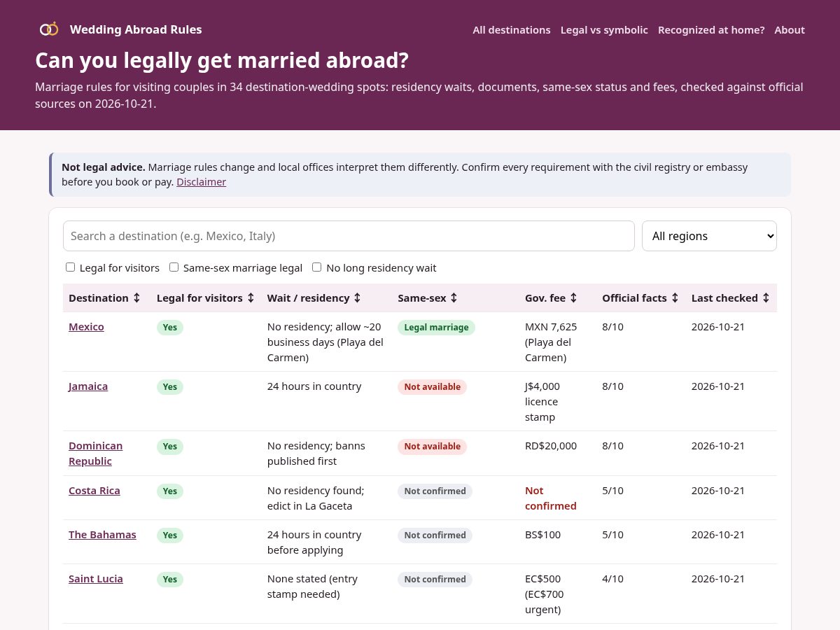Sort by Gov. fee arrow icon

click(573, 298)
